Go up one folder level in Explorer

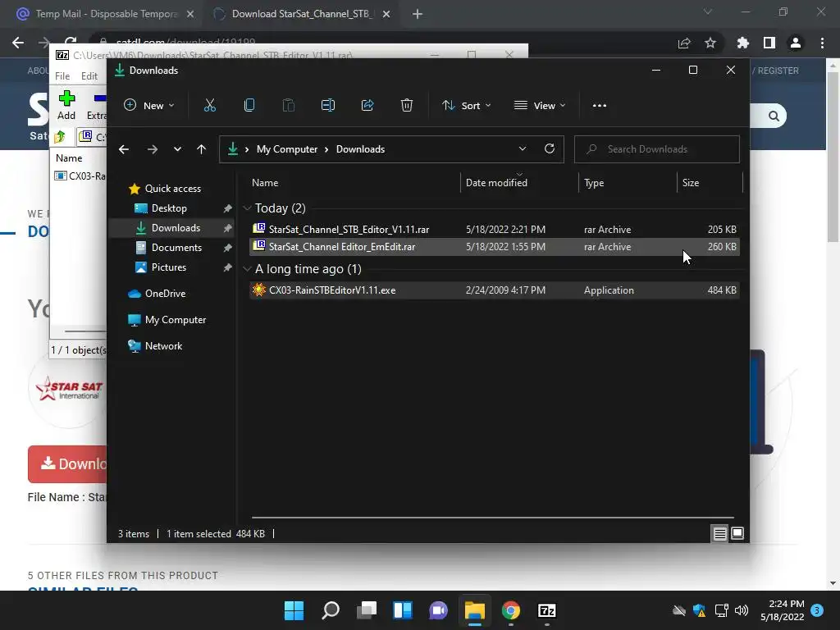tap(202, 149)
